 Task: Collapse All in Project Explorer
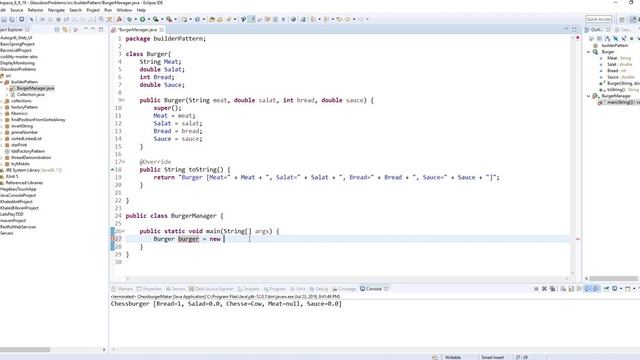57,30
